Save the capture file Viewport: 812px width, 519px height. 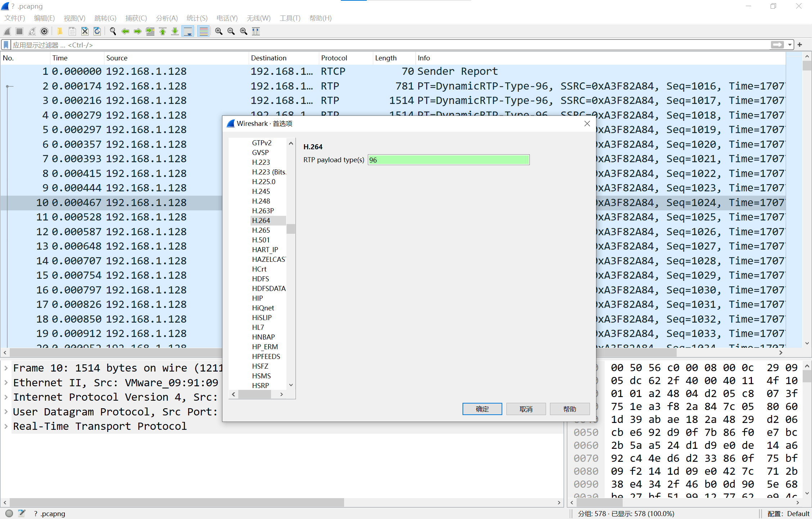point(72,31)
